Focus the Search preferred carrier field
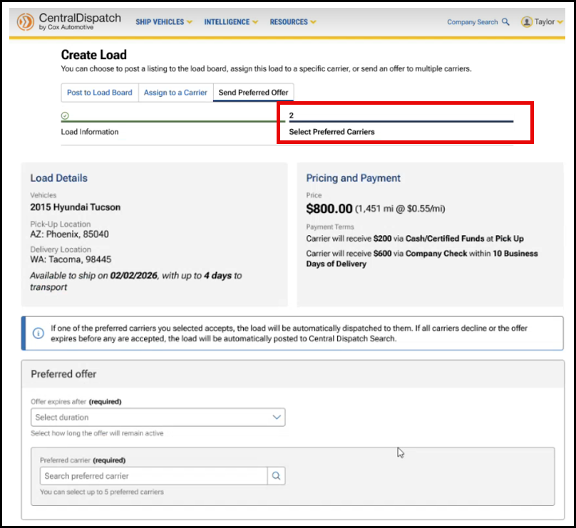The width and height of the screenshot is (576, 528). [x=154, y=476]
